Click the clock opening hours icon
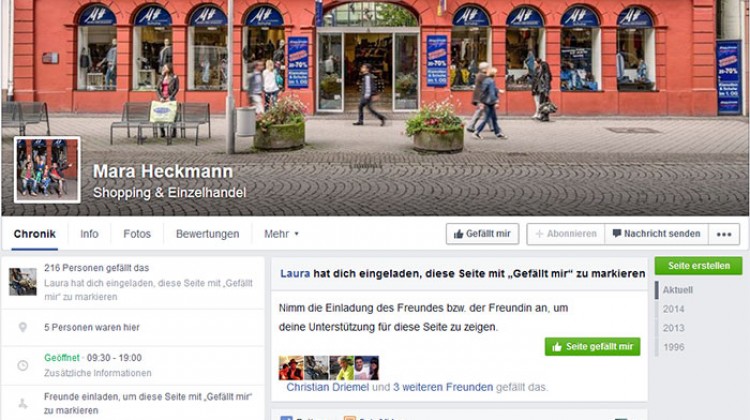The height and width of the screenshot is (420, 750). point(22,365)
